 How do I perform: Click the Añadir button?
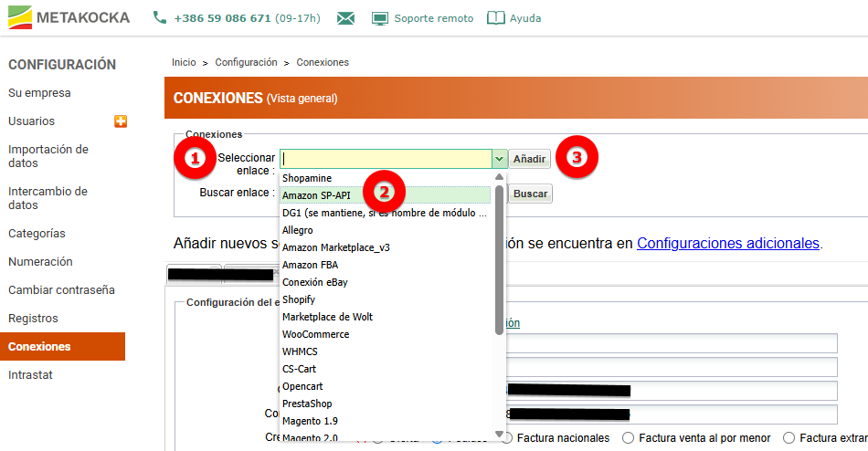[x=529, y=159]
